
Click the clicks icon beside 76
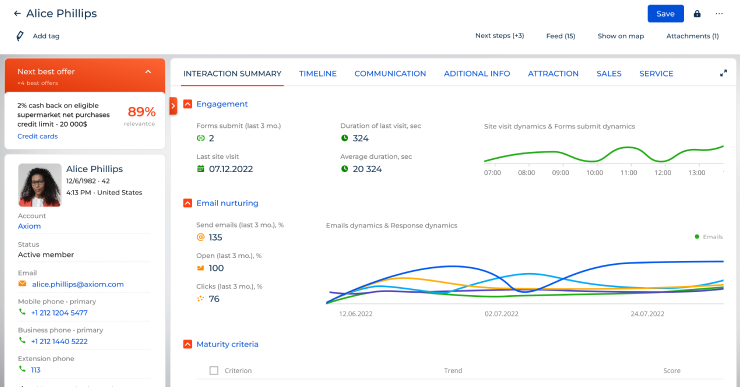[201, 299]
